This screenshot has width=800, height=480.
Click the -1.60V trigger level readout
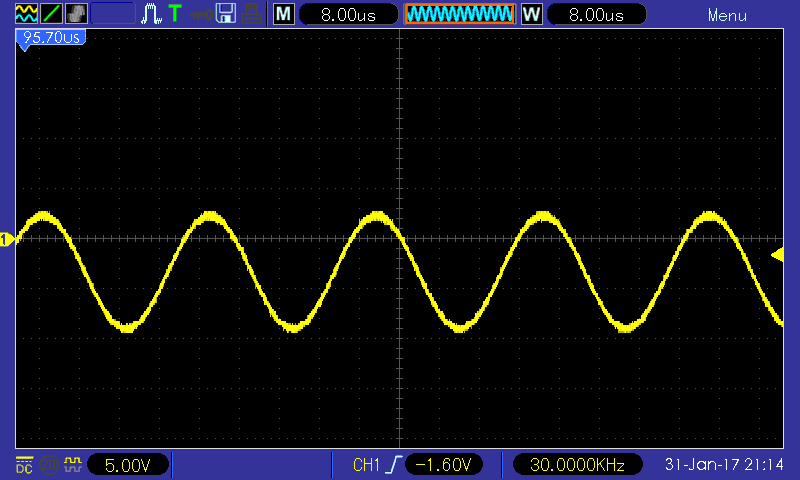pos(443,465)
